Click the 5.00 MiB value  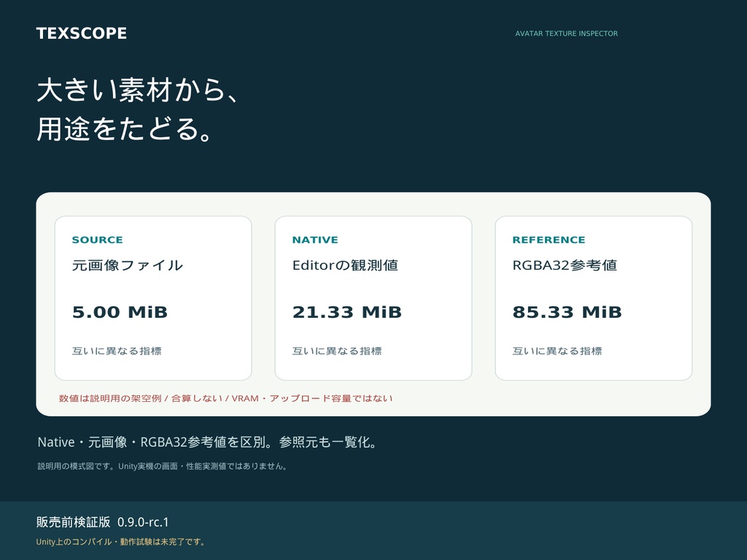point(120,312)
